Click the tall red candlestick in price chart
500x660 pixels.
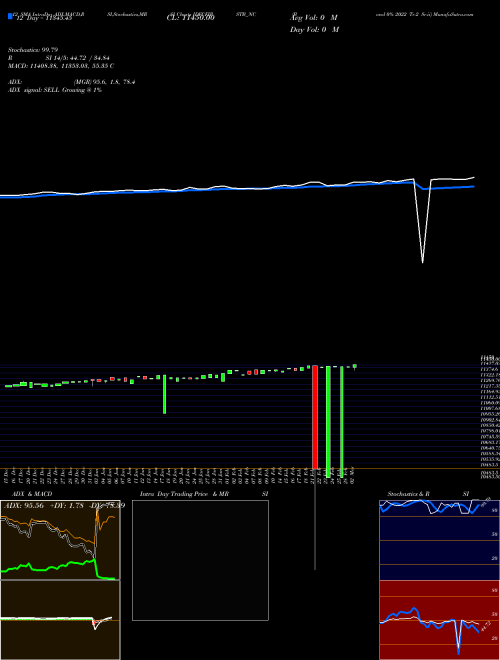pyautogui.click(x=314, y=417)
